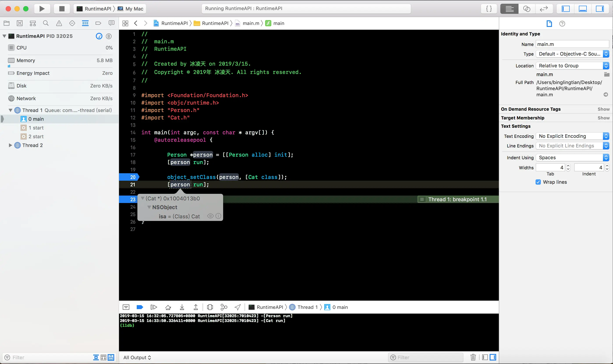
Task: Open the All Output console menu
Action: click(137, 357)
